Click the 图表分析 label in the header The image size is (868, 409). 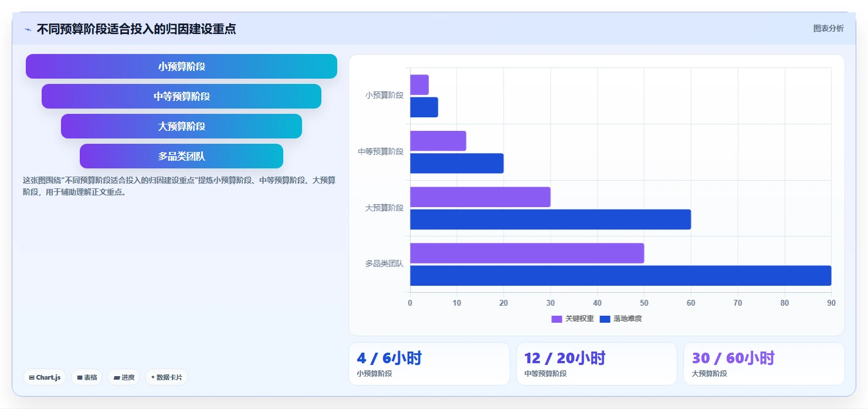(x=828, y=28)
